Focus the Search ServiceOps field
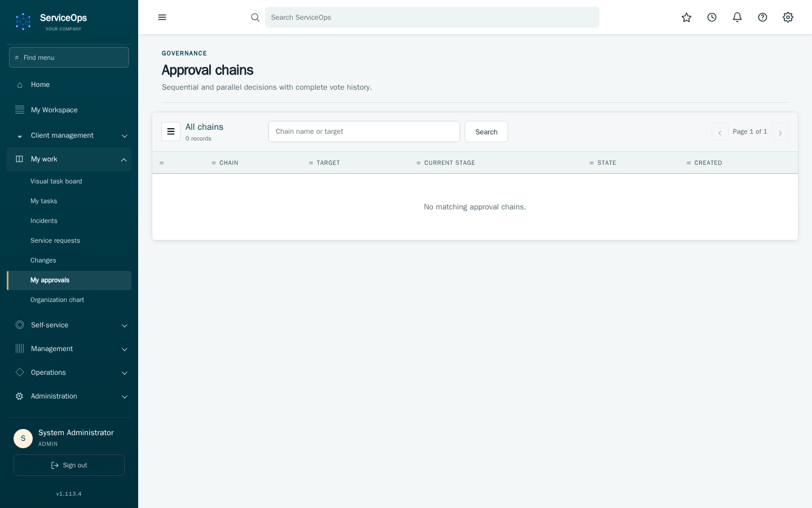The height and width of the screenshot is (508, 812). pyautogui.click(x=432, y=17)
